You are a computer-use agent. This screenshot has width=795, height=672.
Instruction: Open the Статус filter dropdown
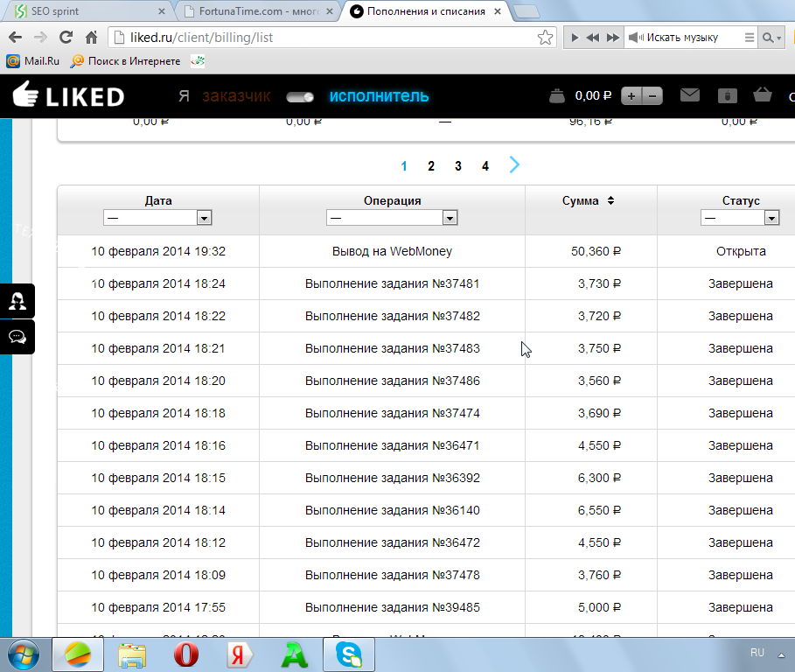click(740, 218)
